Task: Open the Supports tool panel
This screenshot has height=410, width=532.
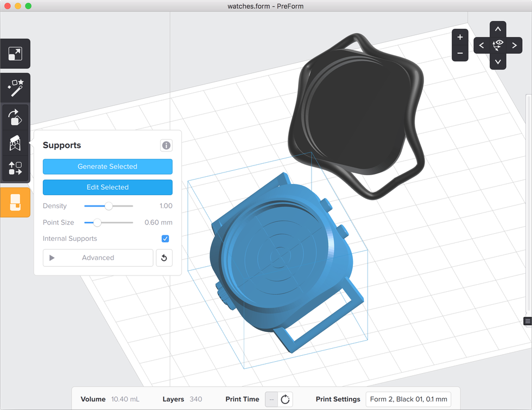Action: 15,142
